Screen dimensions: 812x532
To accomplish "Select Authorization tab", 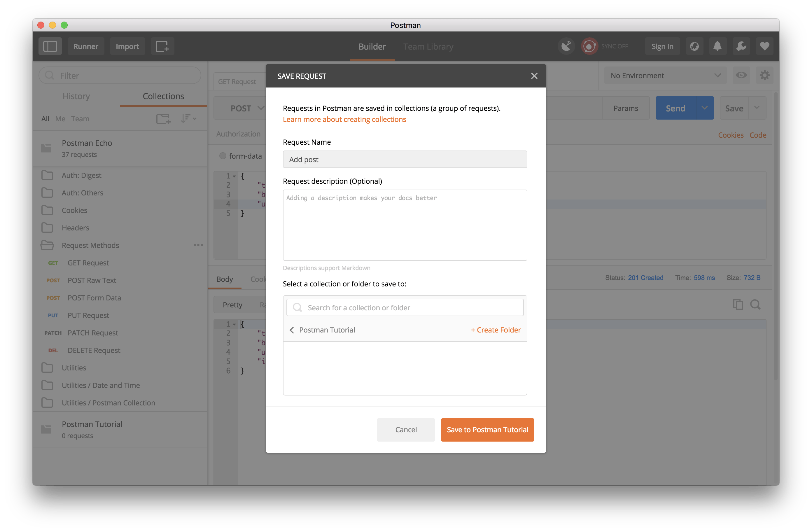I will click(238, 134).
